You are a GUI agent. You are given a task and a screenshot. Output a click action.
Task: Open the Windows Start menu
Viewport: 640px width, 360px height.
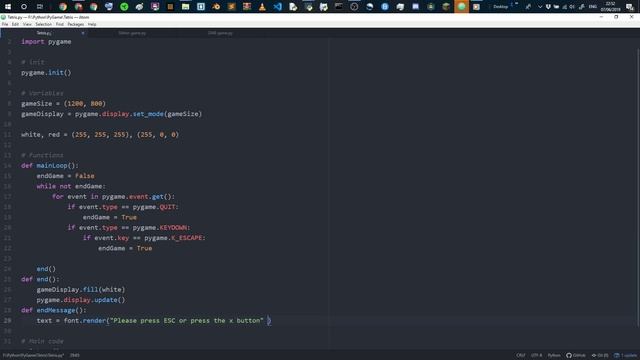8,7
